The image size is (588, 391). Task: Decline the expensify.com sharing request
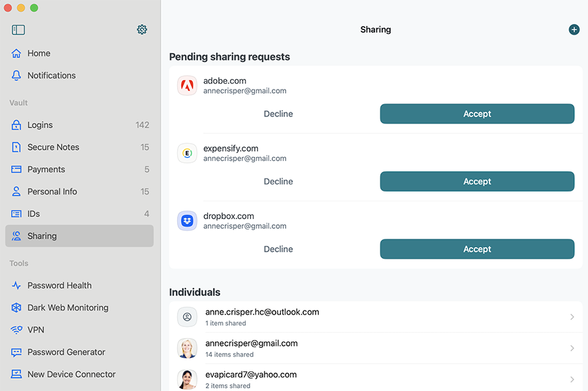click(x=278, y=181)
